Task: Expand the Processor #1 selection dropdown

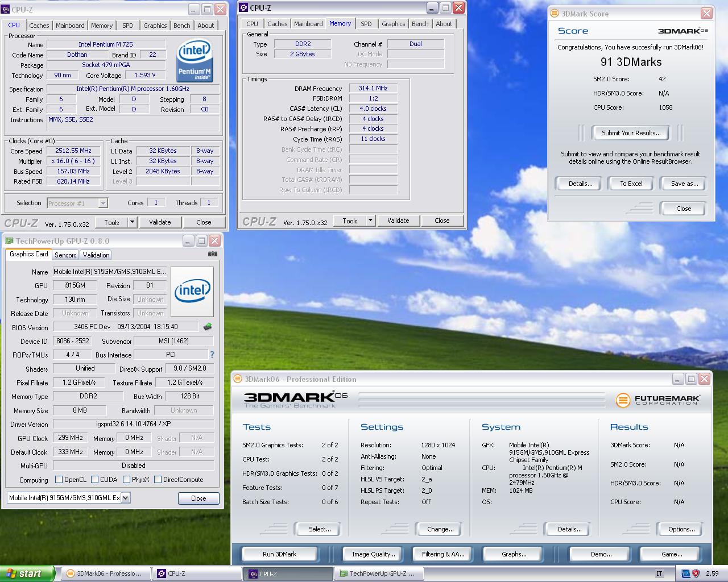Action: tap(103, 203)
